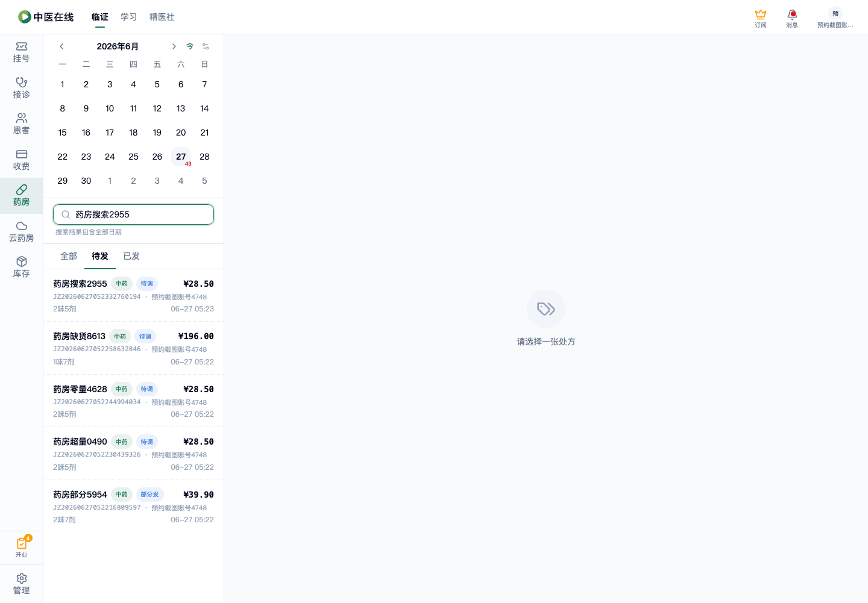
Task: Switch to the 学习 top tab
Action: [129, 17]
